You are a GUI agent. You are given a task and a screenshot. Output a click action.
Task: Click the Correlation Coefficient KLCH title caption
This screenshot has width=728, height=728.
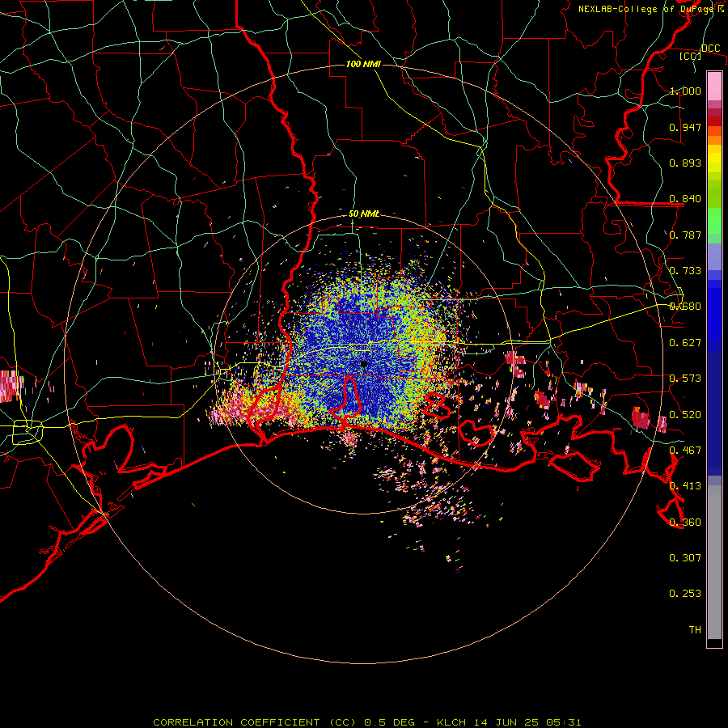tap(367, 722)
